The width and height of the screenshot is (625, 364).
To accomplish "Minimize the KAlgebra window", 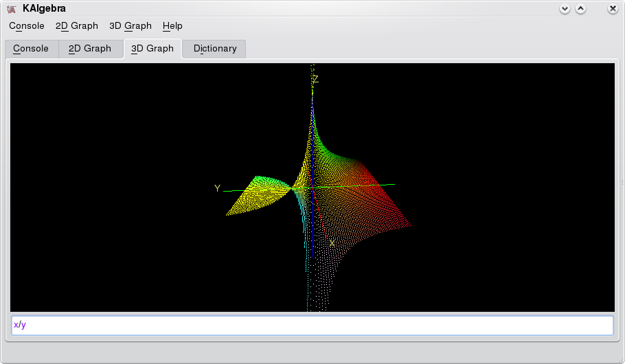I will [x=565, y=9].
